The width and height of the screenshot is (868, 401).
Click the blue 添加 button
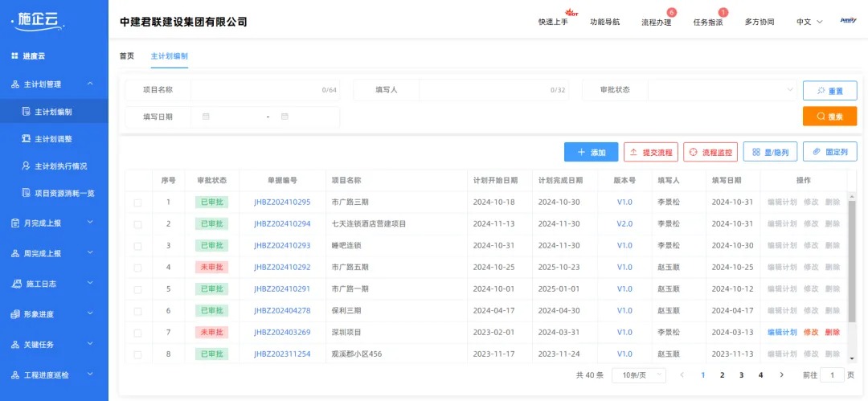pyautogui.click(x=592, y=152)
